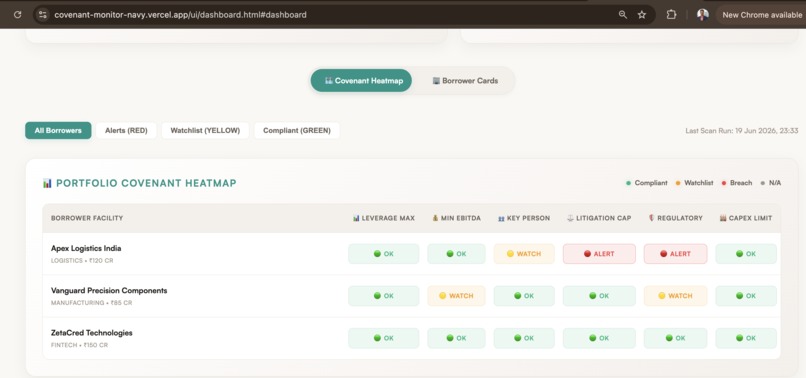Click Vanguard Regulatory WATCH cell
Image resolution: width=806 pixels, height=378 pixels.
pos(675,296)
